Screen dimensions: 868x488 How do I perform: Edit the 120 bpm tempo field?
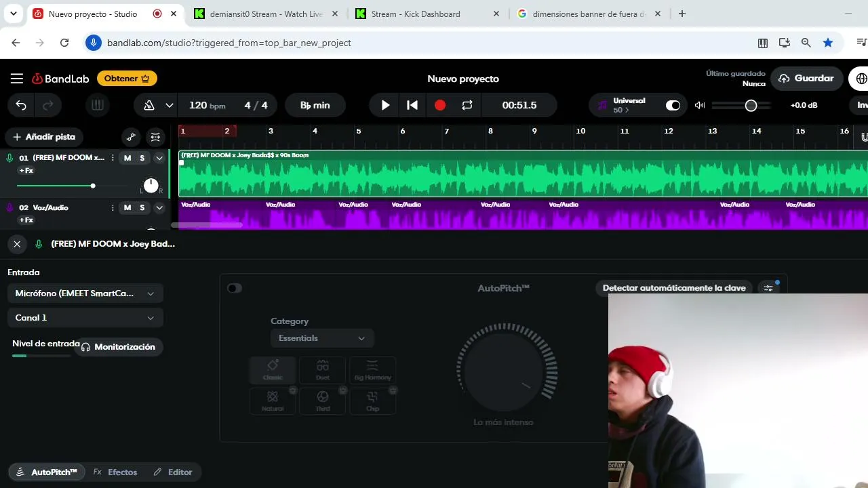(207, 105)
